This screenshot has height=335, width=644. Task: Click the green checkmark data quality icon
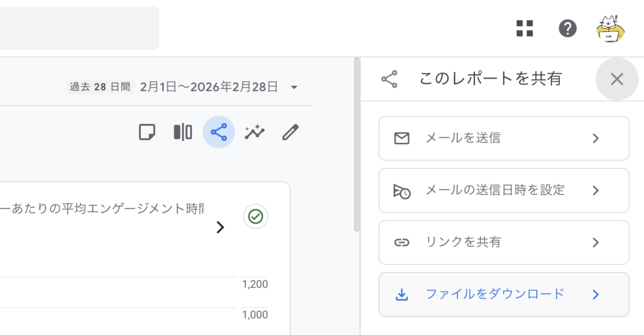pyautogui.click(x=255, y=217)
